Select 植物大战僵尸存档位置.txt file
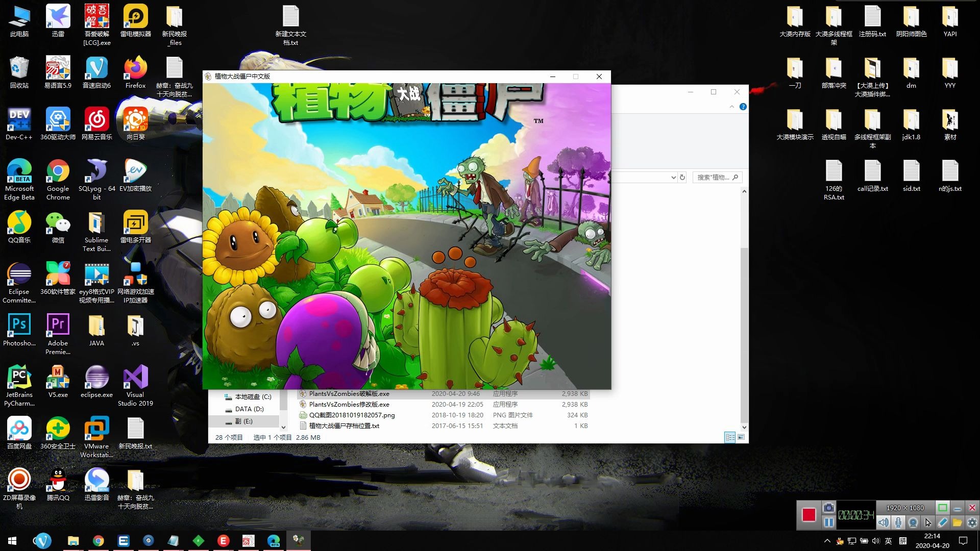The height and width of the screenshot is (551, 980). pyautogui.click(x=443, y=425)
